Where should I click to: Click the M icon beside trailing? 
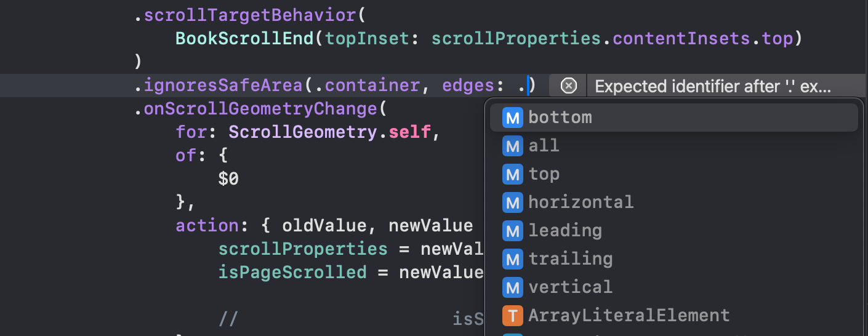512,259
